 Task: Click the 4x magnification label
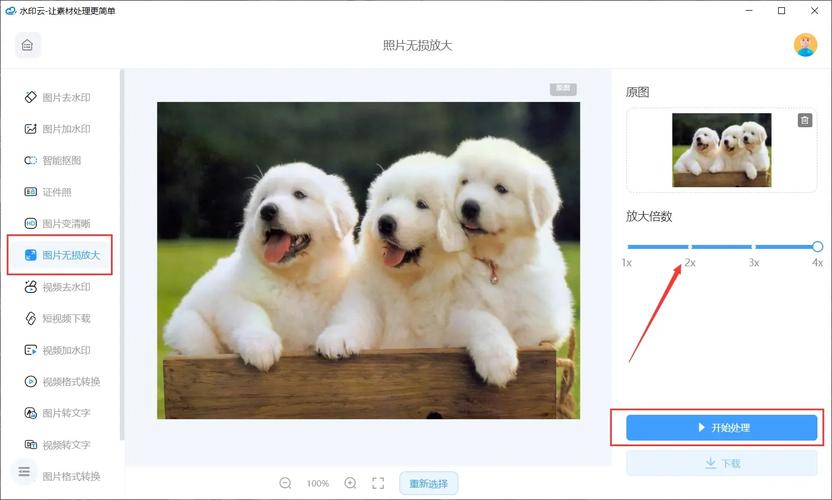[x=817, y=263]
